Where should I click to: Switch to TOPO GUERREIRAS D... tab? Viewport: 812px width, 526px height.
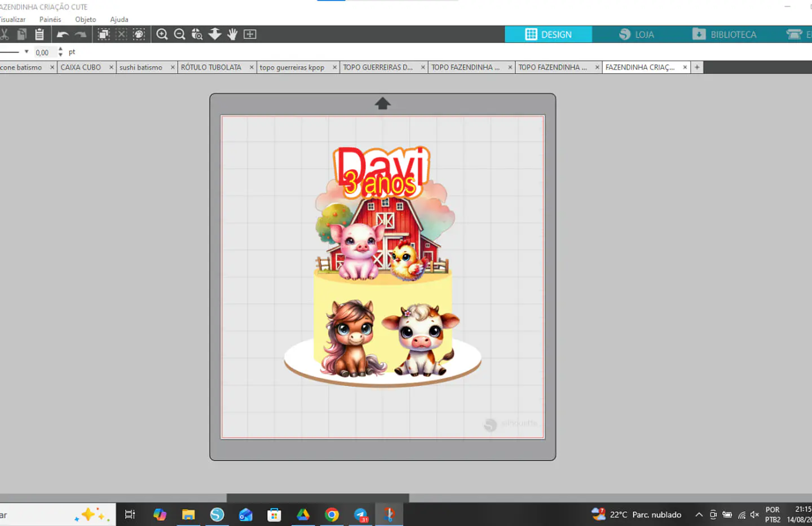click(378, 67)
